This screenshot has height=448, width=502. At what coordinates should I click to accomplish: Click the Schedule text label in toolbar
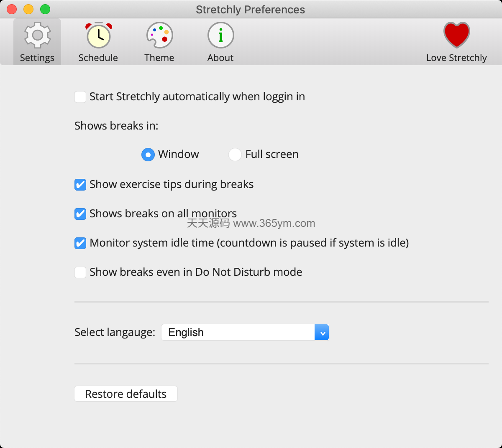pyautogui.click(x=98, y=58)
